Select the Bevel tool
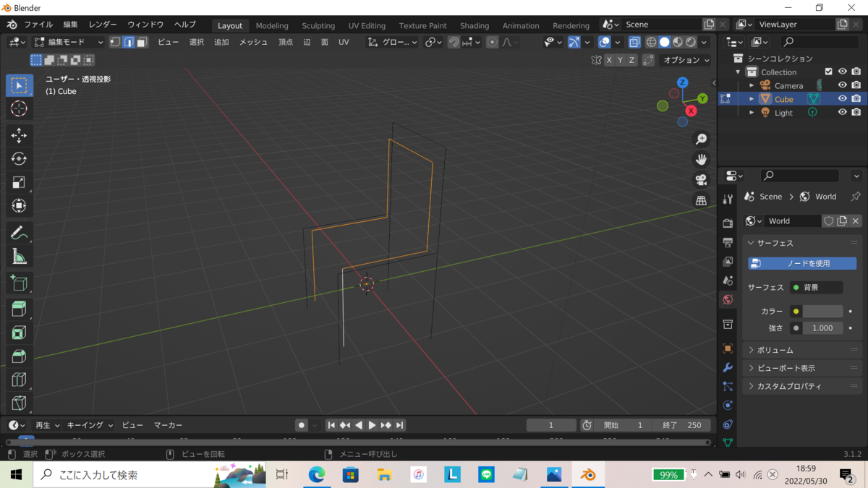 (x=20, y=356)
